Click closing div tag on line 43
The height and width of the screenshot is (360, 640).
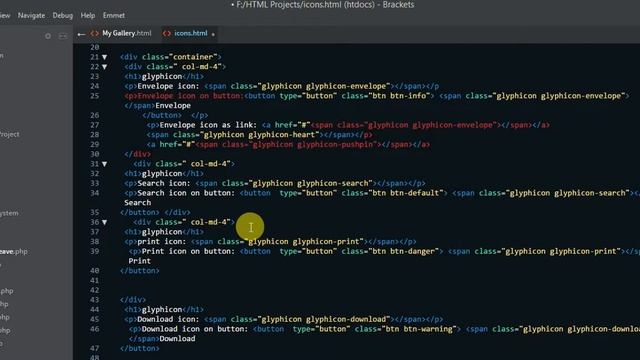pos(133,300)
